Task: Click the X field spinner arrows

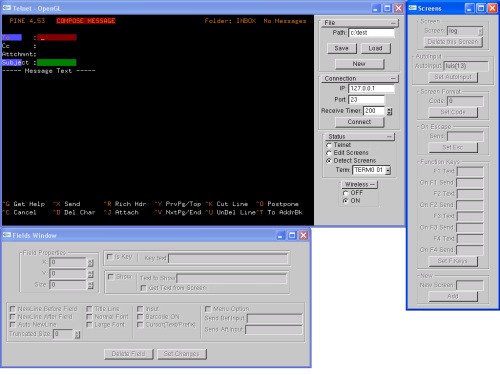Action: click(90, 263)
